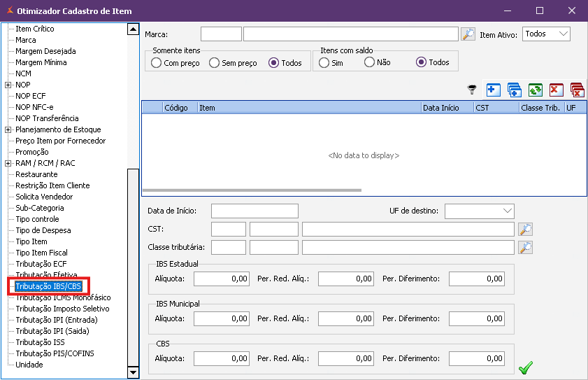
Task: Click the 'Código' column header
Action: (175, 108)
